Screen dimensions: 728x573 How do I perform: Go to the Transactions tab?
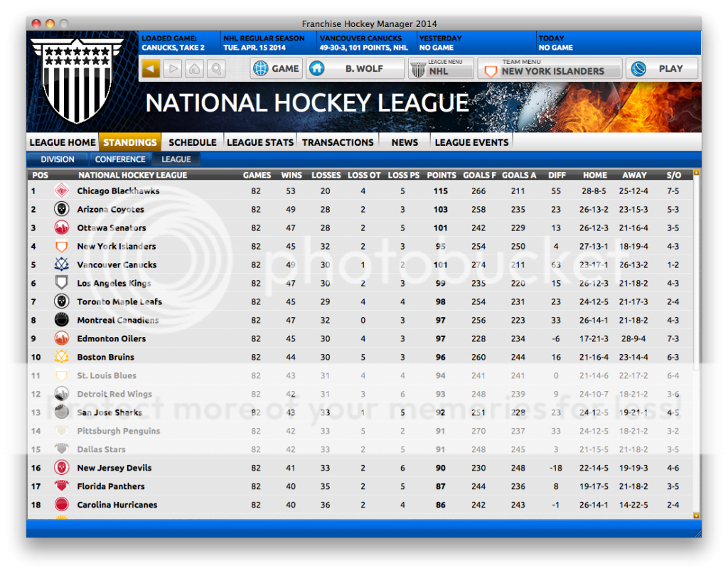[338, 142]
